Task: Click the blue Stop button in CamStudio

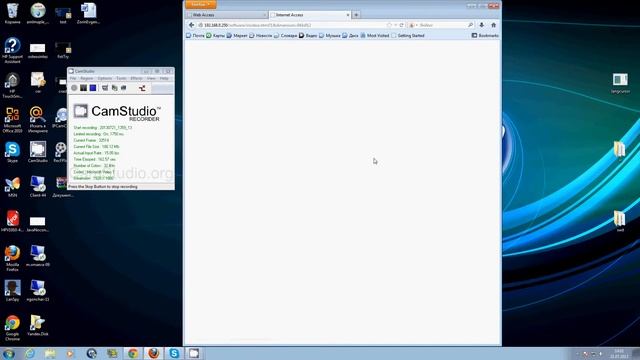Action: [93, 88]
